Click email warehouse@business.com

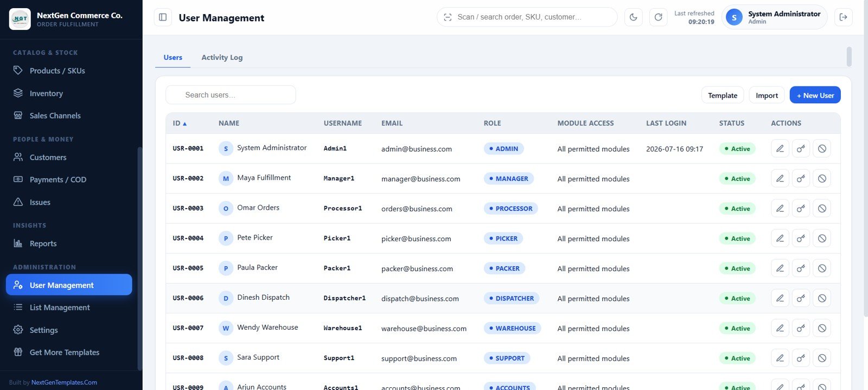[424, 329]
